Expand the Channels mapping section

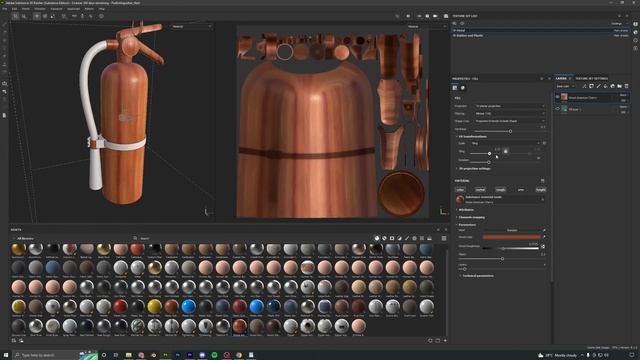click(x=471, y=217)
